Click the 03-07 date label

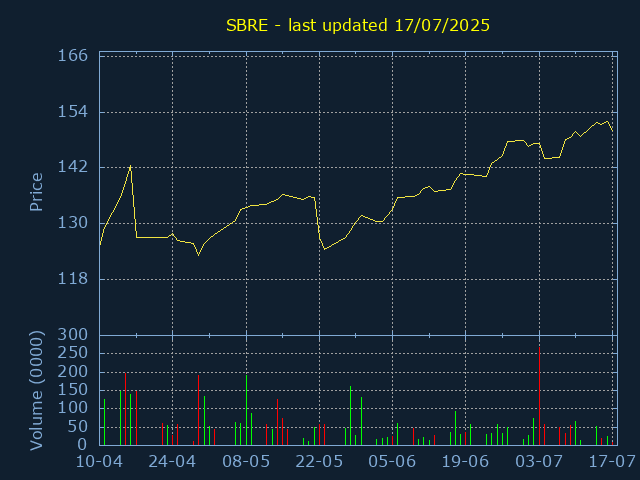tap(539, 462)
